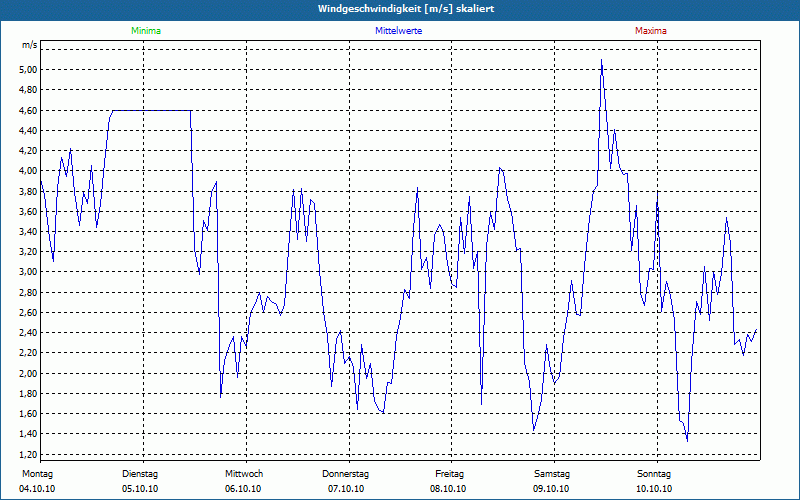Click the lowest dip of the curve on Sonntag
The width and height of the screenshot is (800, 500).
pos(687,440)
